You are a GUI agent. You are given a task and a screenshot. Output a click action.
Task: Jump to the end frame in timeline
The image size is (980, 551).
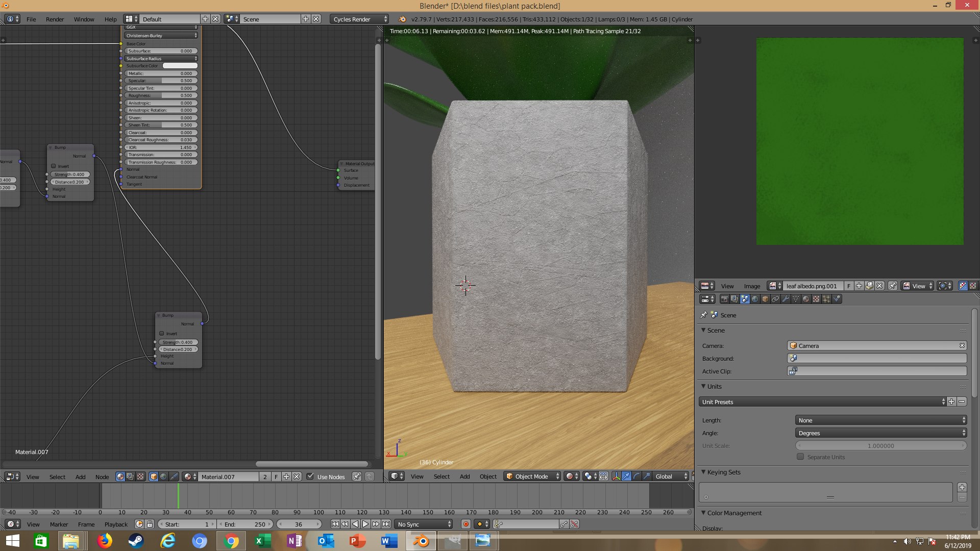point(386,524)
